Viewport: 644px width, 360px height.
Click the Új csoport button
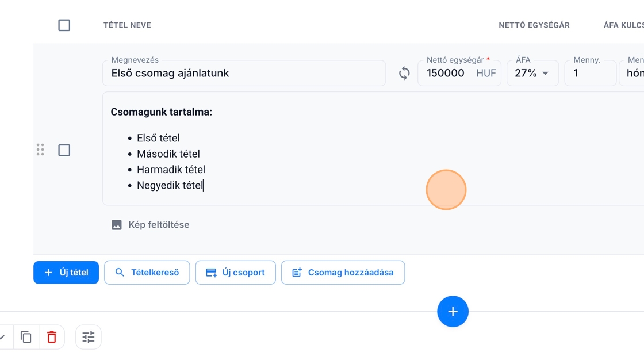236,273
